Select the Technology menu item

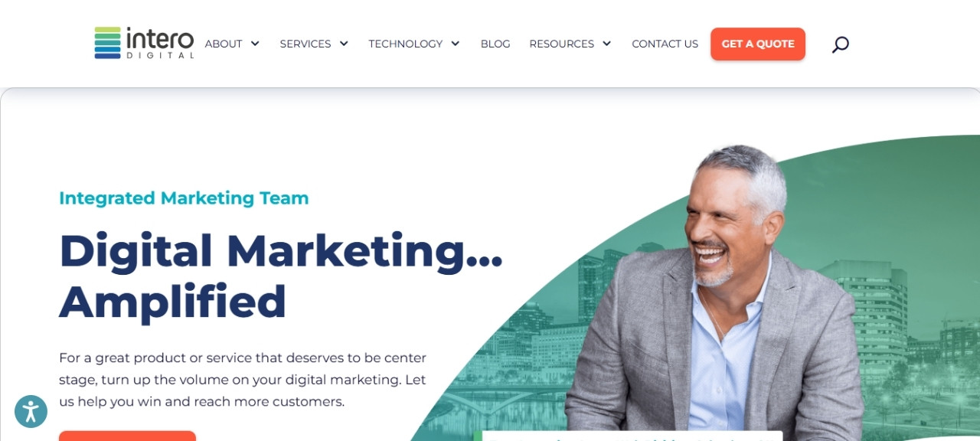[x=406, y=44]
